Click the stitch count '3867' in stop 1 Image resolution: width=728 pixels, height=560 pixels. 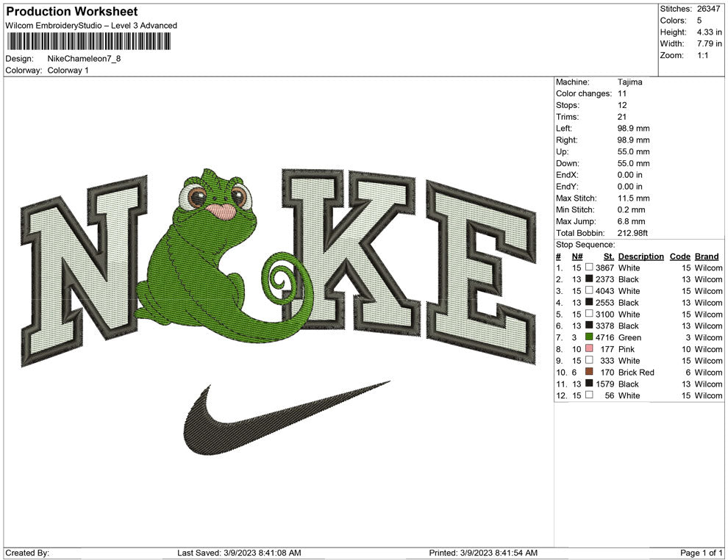(604, 268)
